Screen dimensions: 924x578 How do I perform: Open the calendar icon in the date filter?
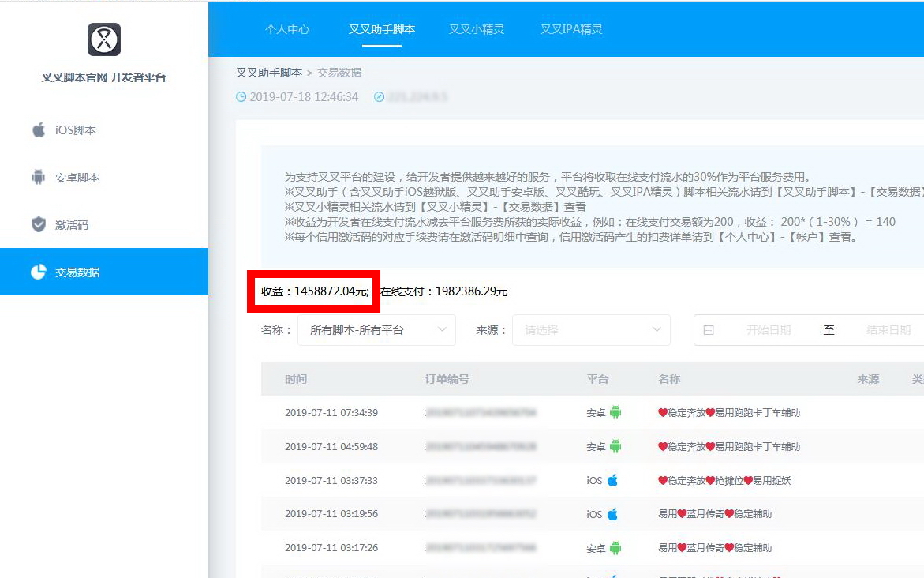coord(707,330)
